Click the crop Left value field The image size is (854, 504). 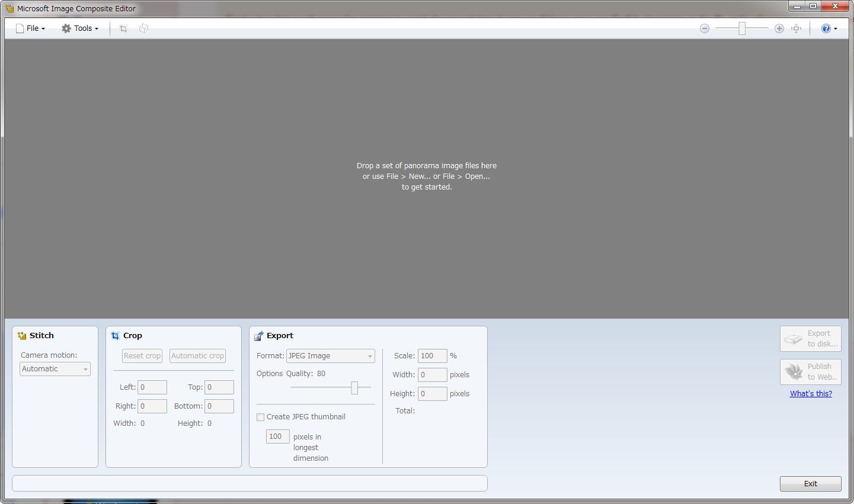pos(152,387)
